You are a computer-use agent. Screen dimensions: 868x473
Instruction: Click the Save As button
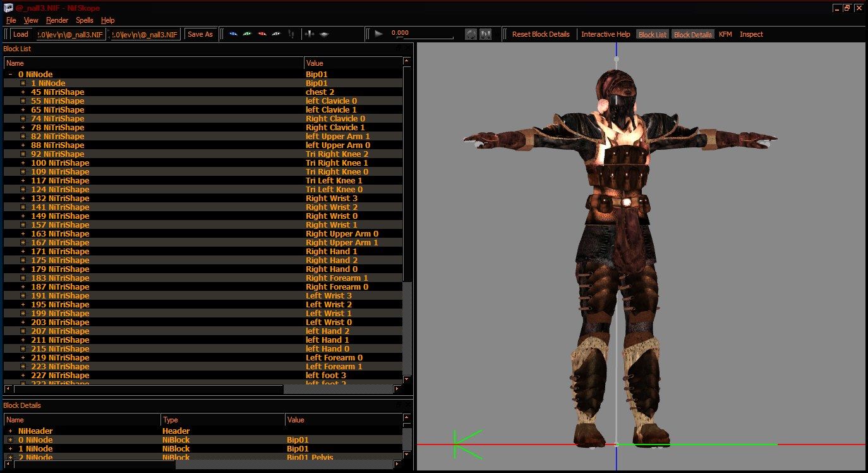click(200, 34)
